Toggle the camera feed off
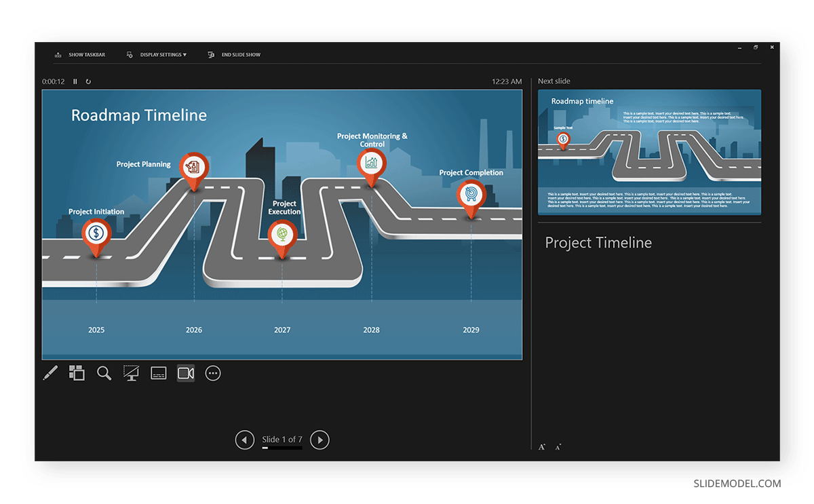814x504 pixels. 185,373
